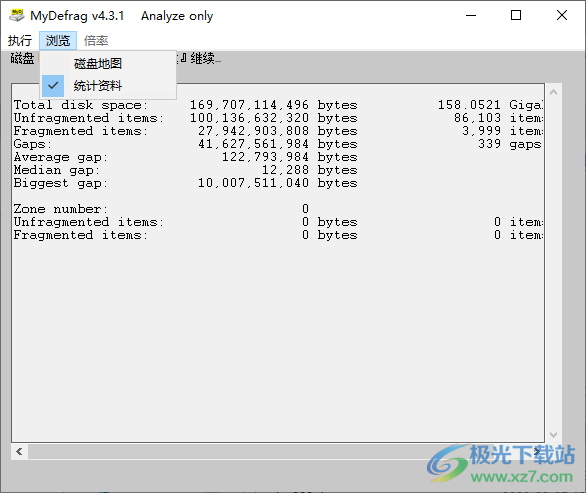Click the 'Median gap:' label
The height and width of the screenshot is (493, 586).
point(56,170)
